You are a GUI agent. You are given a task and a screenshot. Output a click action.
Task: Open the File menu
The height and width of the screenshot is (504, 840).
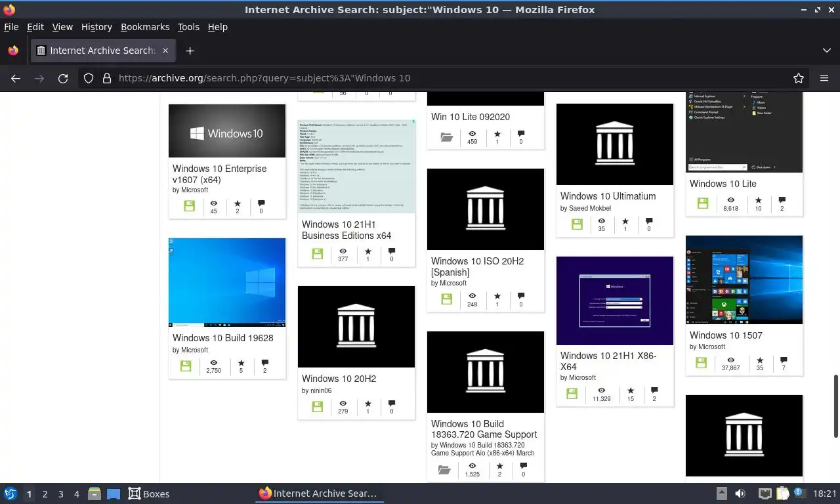tap(11, 27)
